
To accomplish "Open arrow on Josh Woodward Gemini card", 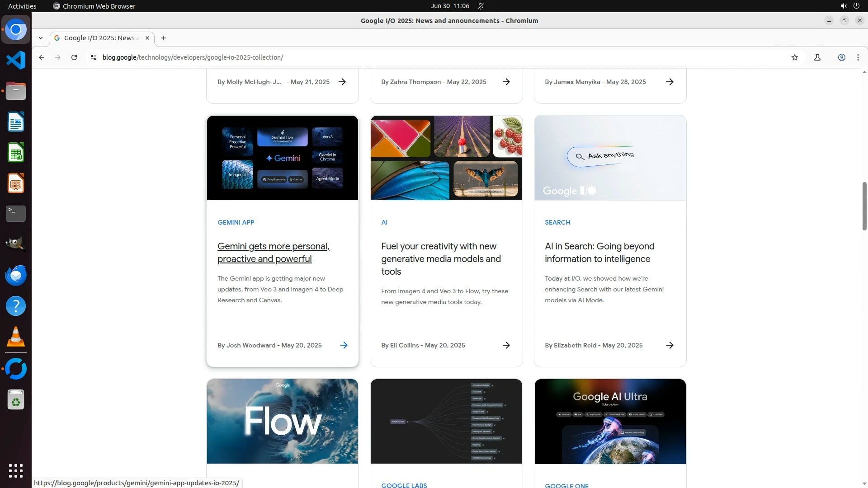I will (x=344, y=345).
